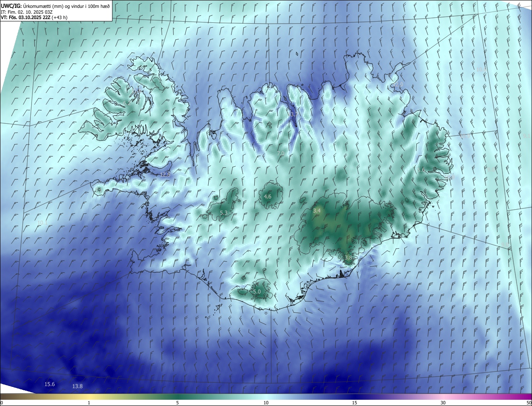Click the 9.1 value at the east edge
532x406 pixels.
527,136
